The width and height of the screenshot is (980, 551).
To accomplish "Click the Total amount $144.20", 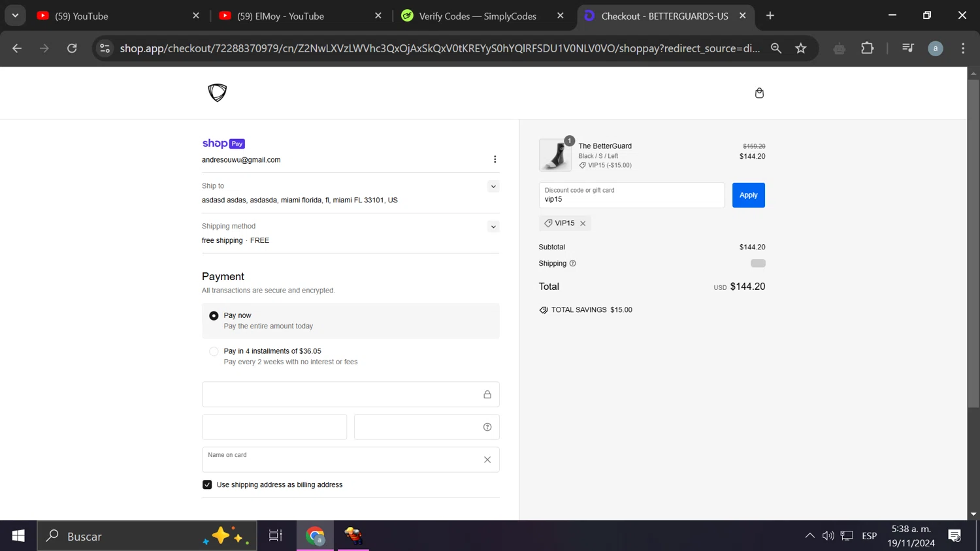I will (747, 287).
